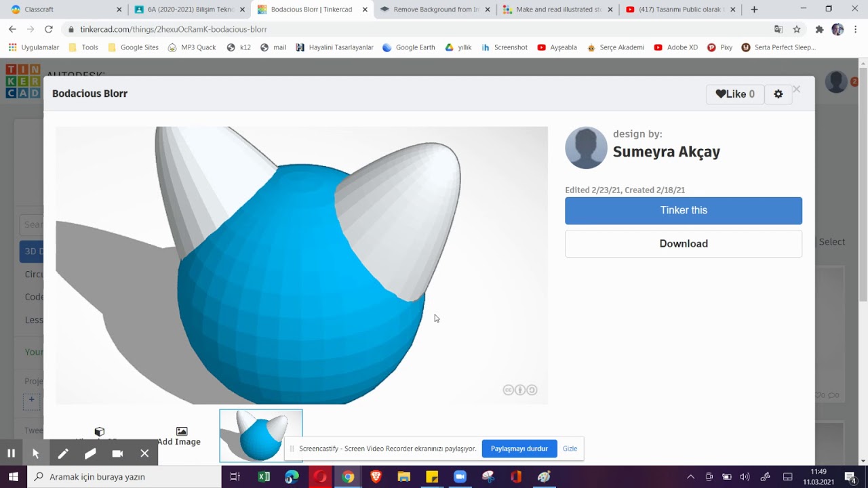Open the design settings gear menu
This screenshot has width=868, height=488.
pyautogui.click(x=778, y=94)
